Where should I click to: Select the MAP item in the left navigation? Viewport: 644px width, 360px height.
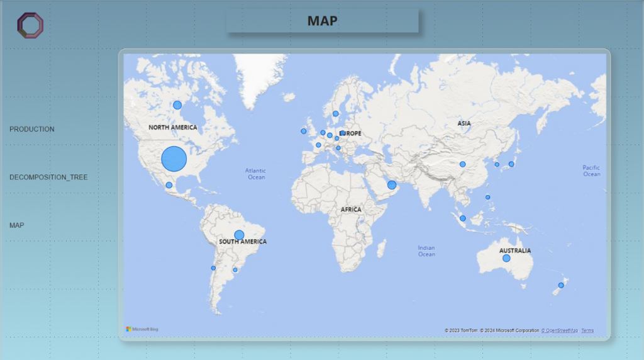click(17, 225)
